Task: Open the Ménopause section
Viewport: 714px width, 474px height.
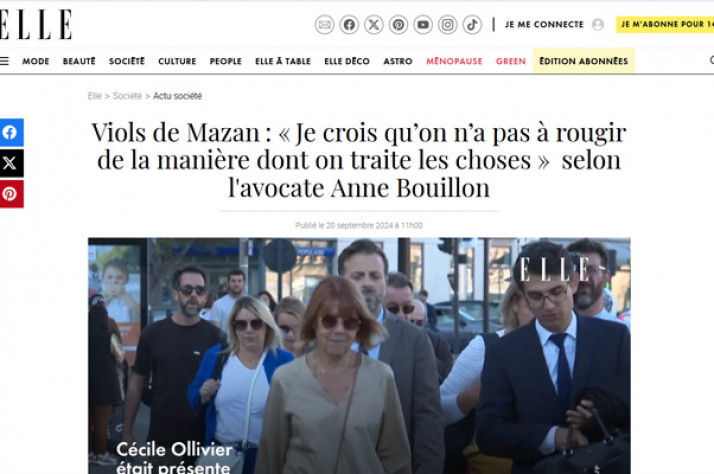Action: click(454, 61)
